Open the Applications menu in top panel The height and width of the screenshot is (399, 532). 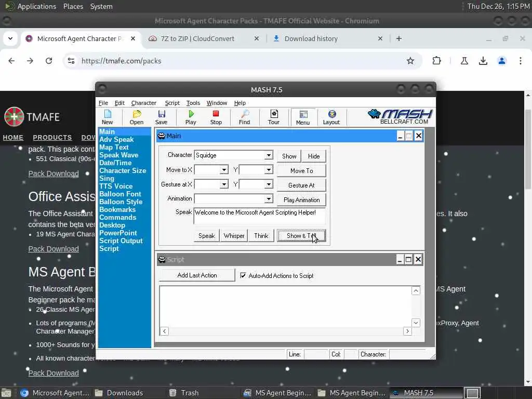point(37,6)
